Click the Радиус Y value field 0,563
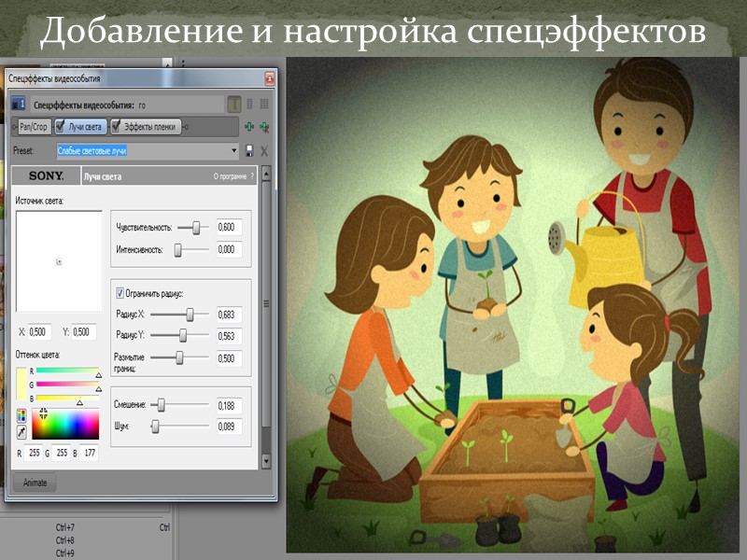 (229, 336)
